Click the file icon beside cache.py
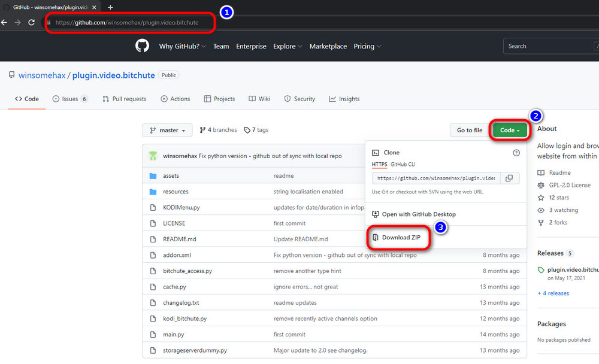Image resolution: width=599 pixels, height=364 pixels. click(x=153, y=287)
